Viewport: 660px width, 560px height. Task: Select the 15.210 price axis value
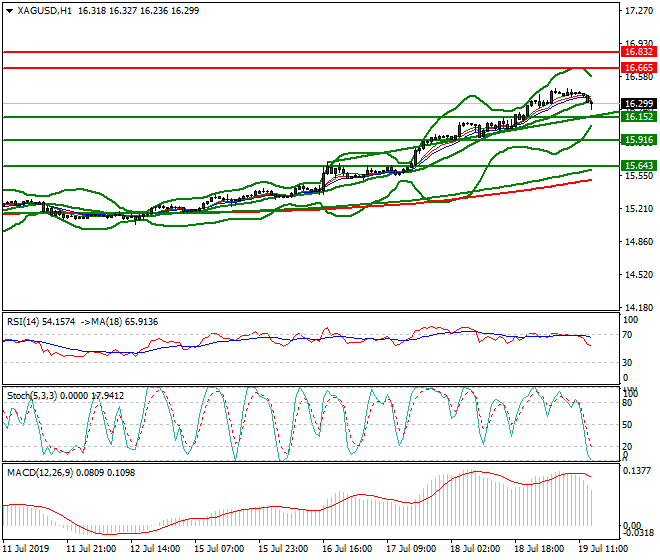click(639, 209)
